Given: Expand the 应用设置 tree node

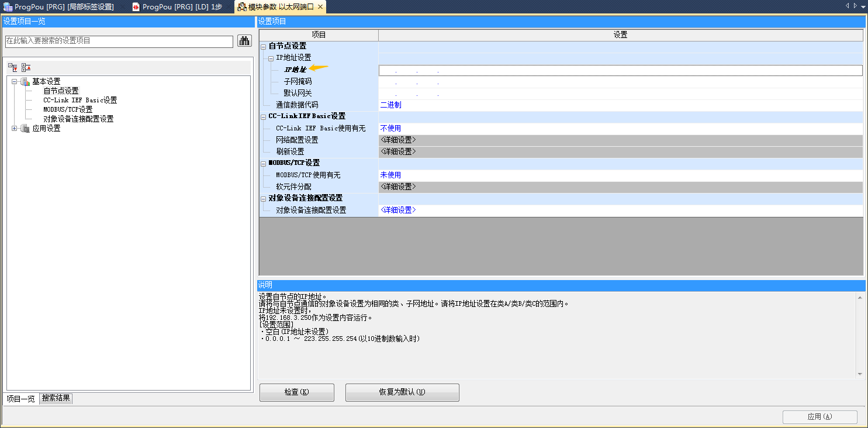Looking at the screenshot, I should [15, 128].
